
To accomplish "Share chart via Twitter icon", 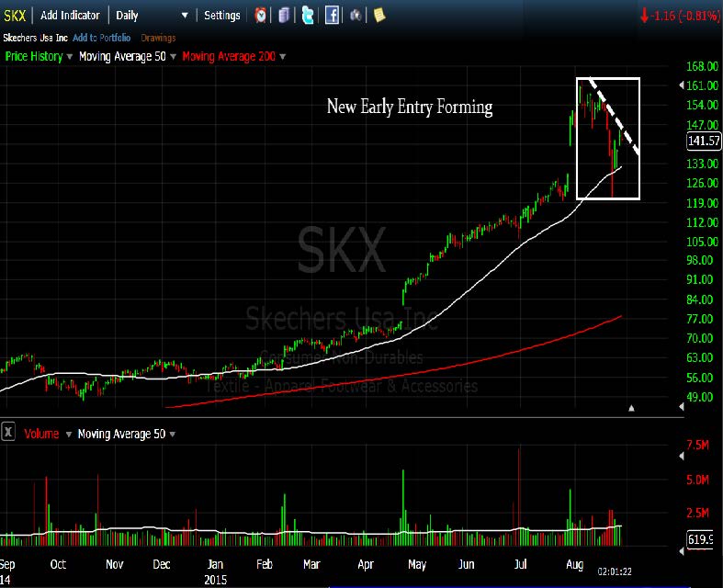I will point(308,16).
